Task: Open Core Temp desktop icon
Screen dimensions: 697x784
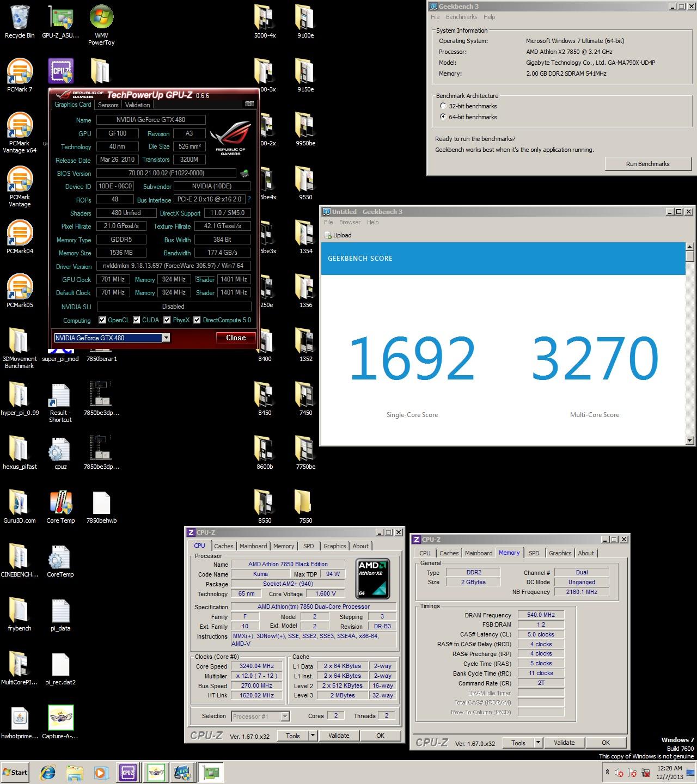Action: tap(60, 506)
